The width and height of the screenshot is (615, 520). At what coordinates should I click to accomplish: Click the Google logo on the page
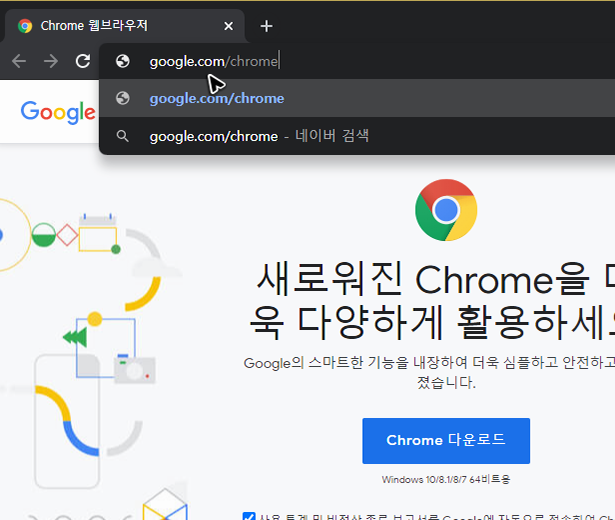click(58, 112)
